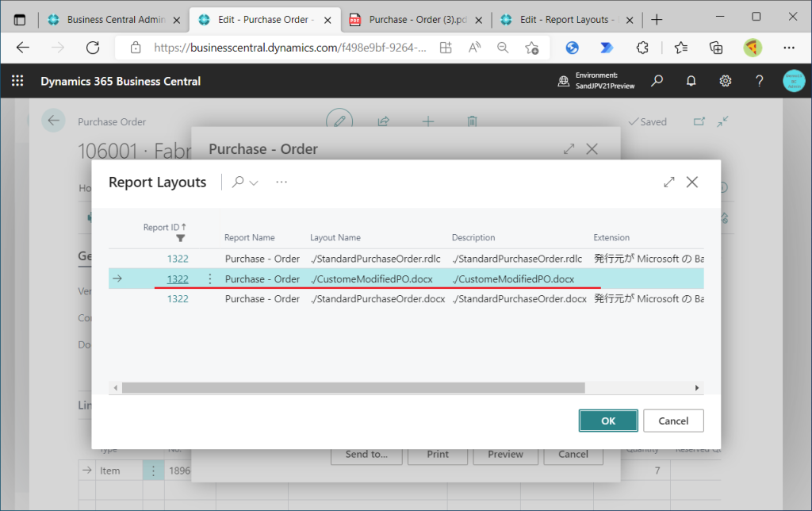The height and width of the screenshot is (511, 812).
Task: Expand the Report Layouts dialog
Action: (669, 182)
